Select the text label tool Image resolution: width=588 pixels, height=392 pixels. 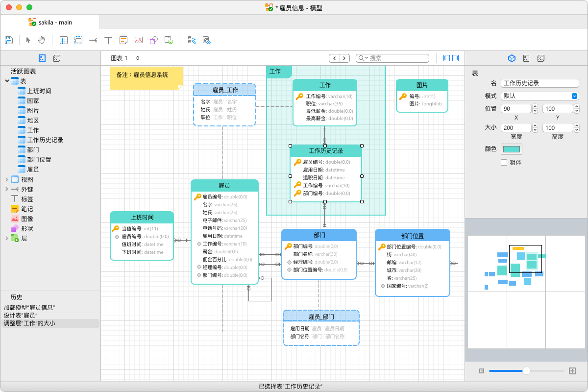tap(108, 40)
